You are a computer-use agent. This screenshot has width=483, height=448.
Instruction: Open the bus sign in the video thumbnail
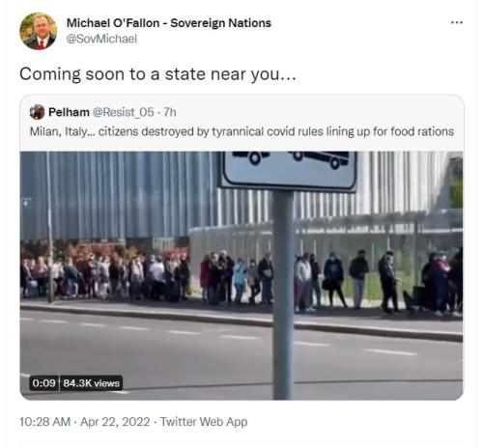[289, 171]
